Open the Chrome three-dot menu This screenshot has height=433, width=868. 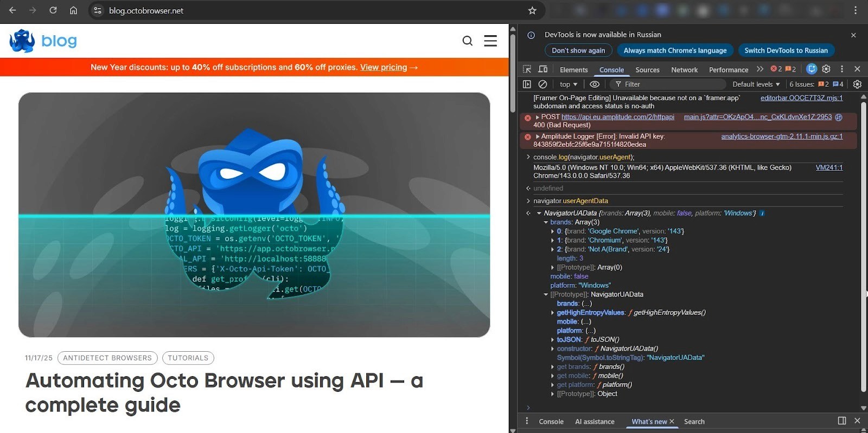click(856, 10)
